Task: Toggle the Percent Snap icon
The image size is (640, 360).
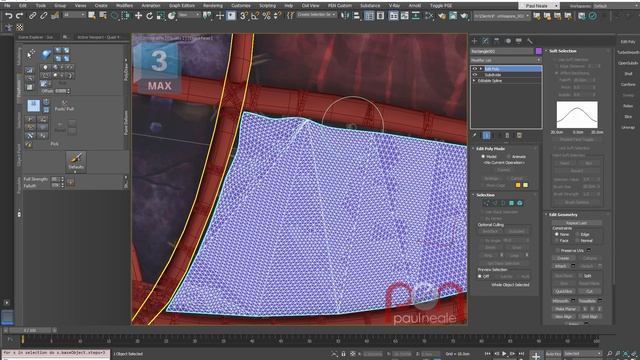Action: click(x=266, y=16)
